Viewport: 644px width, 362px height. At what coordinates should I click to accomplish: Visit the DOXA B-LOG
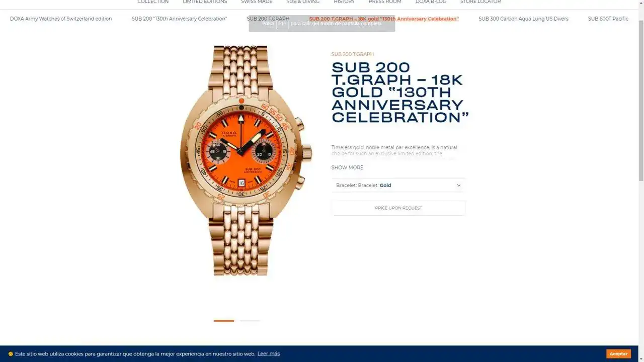(x=431, y=2)
